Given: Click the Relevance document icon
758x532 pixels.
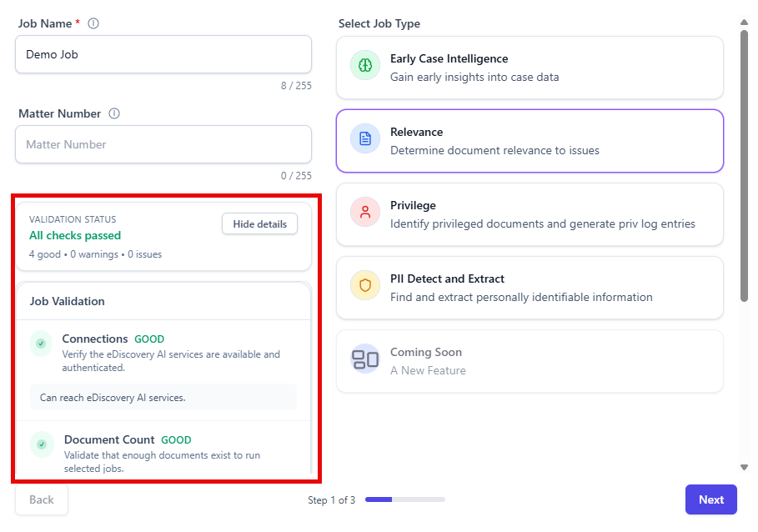Looking at the screenshot, I should point(364,138).
